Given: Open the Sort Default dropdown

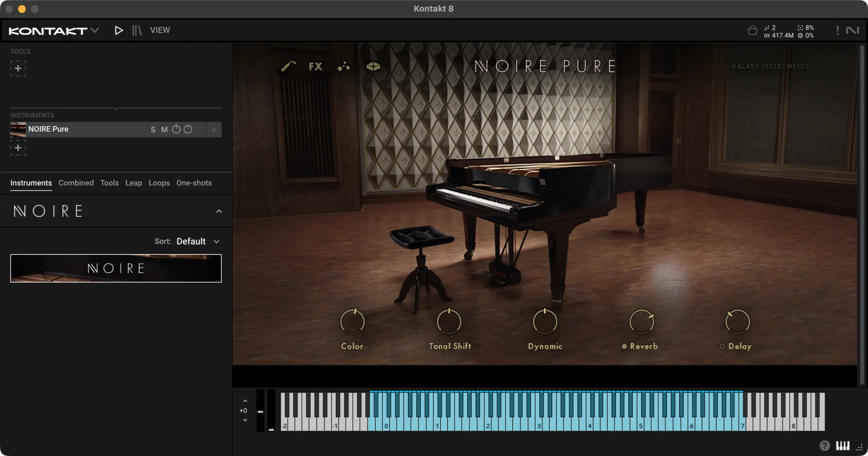Looking at the screenshot, I should (197, 241).
